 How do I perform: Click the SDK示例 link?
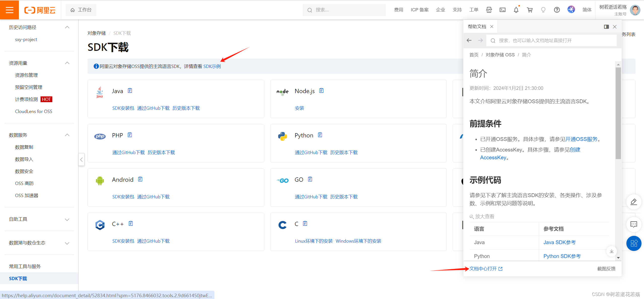212,66
